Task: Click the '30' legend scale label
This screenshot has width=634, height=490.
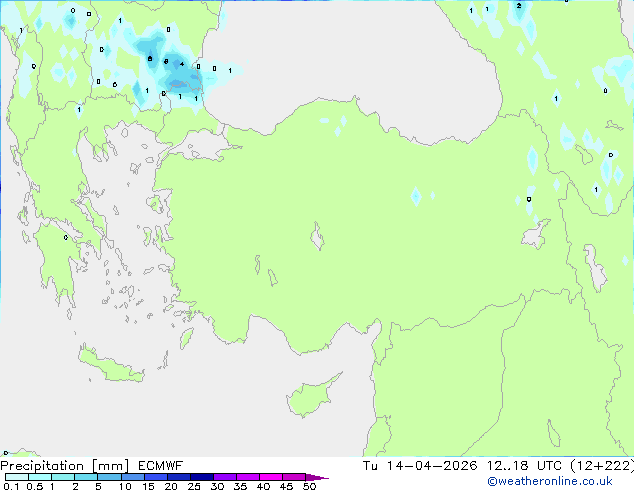Action: pos(217,486)
